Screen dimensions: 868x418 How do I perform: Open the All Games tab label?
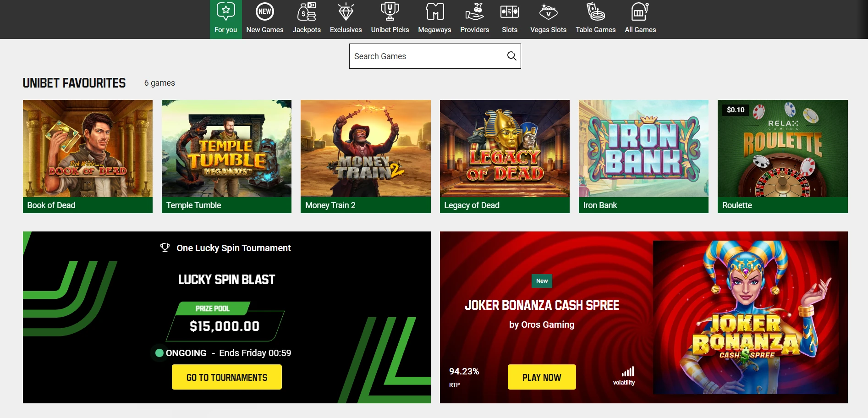click(x=640, y=30)
